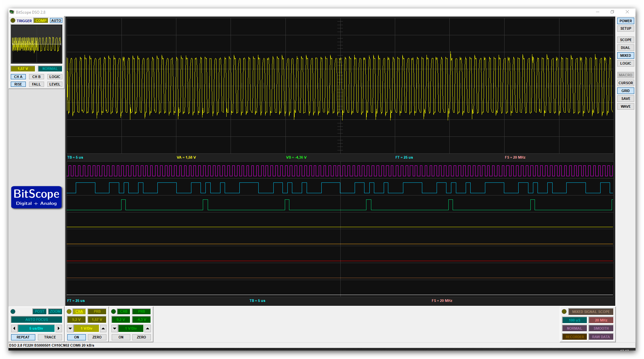Click the TRACE button
Viewport: 644px width, 359px height.
(50, 337)
